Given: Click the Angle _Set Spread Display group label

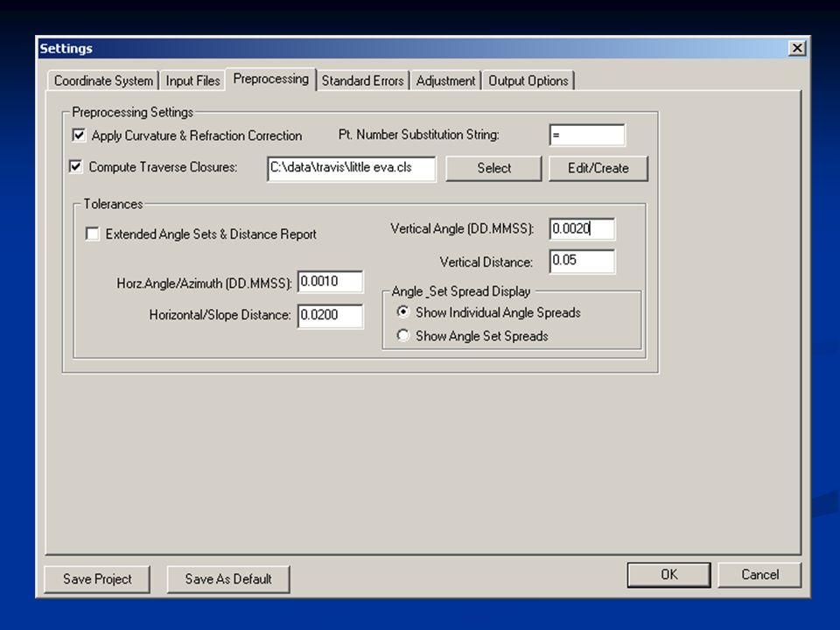Looking at the screenshot, I should pyautogui.click(x=461, y=291).
